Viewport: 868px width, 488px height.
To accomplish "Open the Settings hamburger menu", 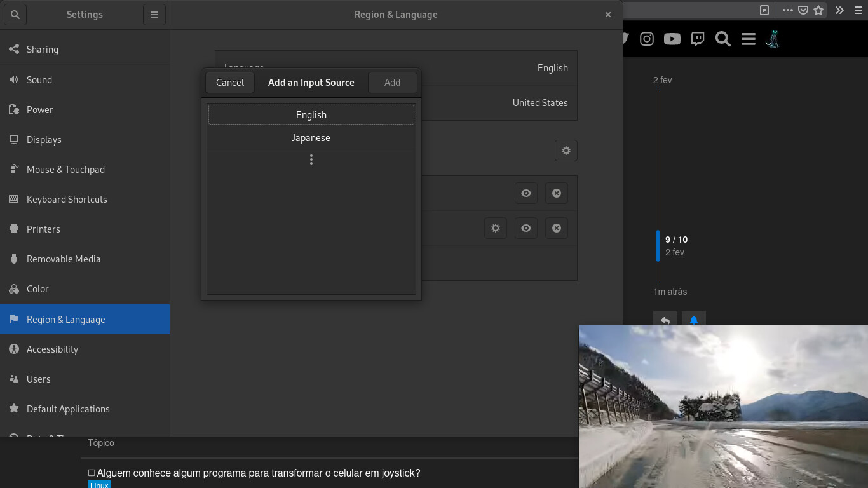I will 154,15.
